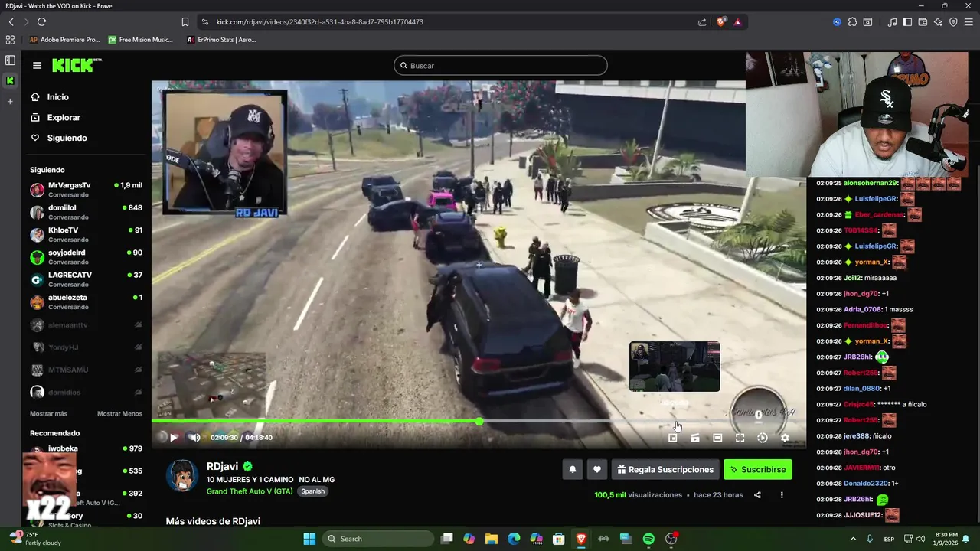Open three-dot more options below video
Viewport: 980px width, 551px height.
click(x=782, y=495)
